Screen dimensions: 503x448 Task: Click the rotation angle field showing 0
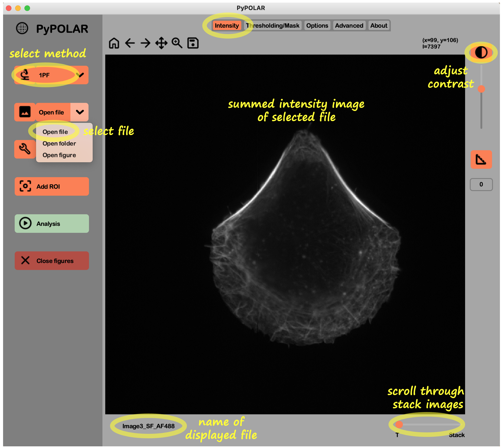click(481, 184)
